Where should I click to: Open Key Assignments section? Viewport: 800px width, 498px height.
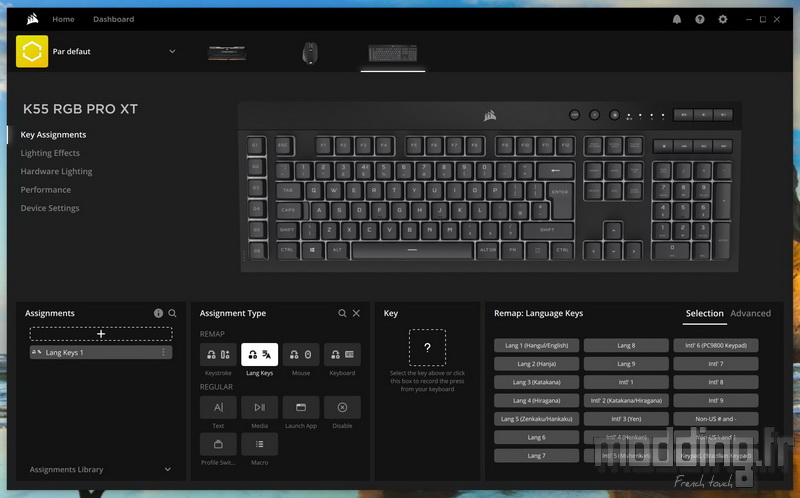53,135
